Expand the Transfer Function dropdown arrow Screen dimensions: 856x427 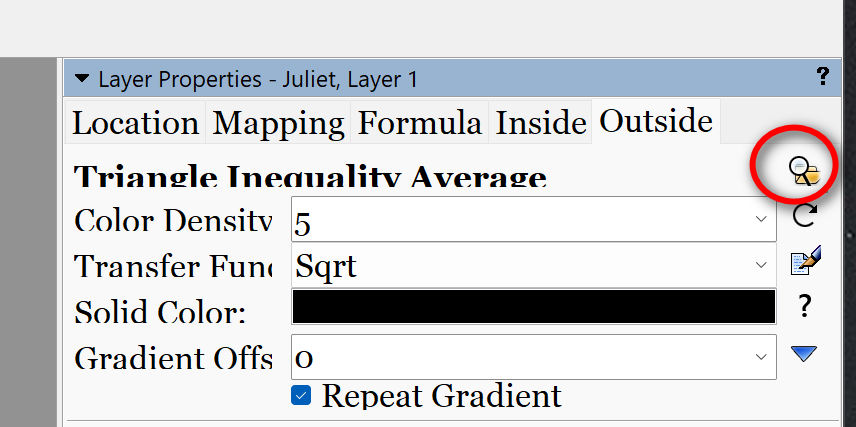(761, 265)
